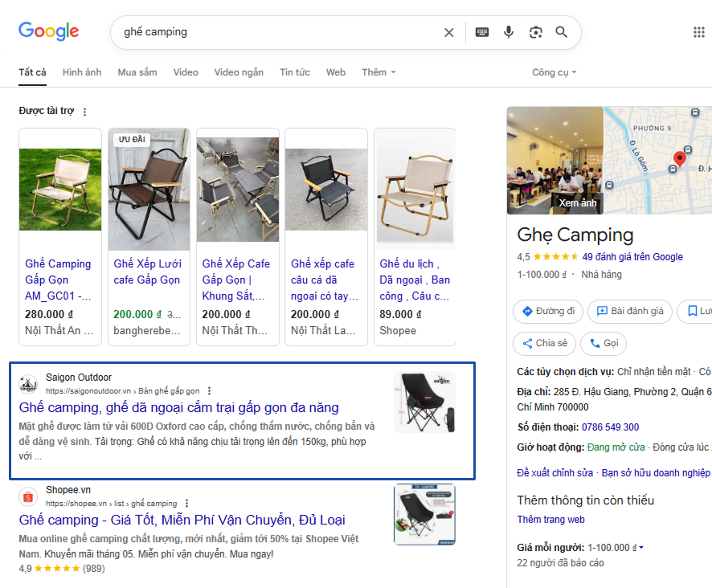Select the Tất cả tab
The image size is (712, 588).
[33, 72]
